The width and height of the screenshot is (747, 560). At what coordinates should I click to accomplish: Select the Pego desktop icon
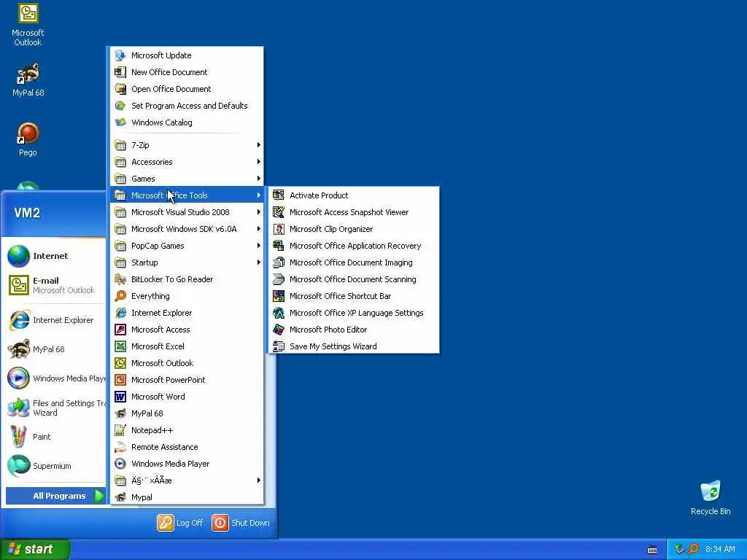click(x=28, y=139)
